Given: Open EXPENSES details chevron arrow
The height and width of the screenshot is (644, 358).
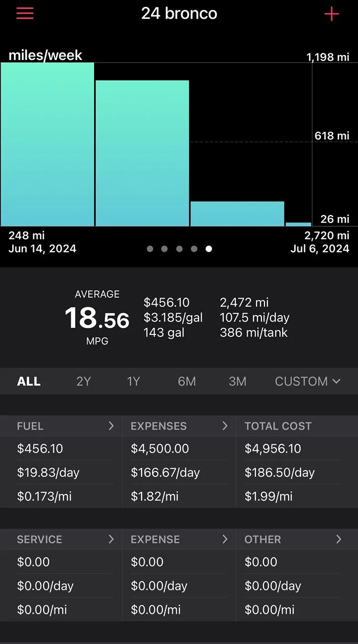Looking at the screenshot, I should (x=225, y=426).
